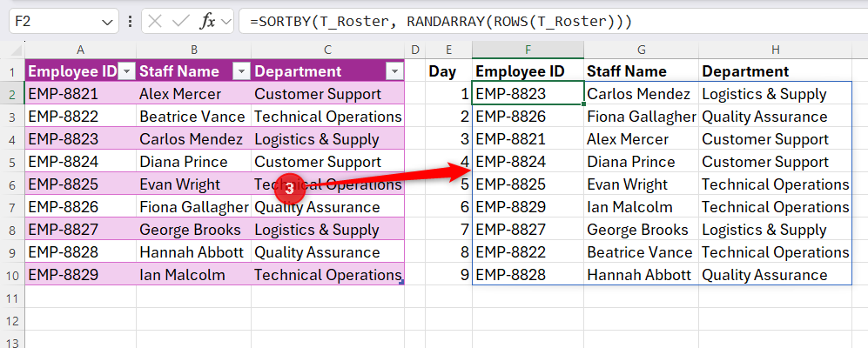This screenshot has width=868, height=348.
Task: Select EMP-8826 in column F
Action: click(x=528, y=117)
